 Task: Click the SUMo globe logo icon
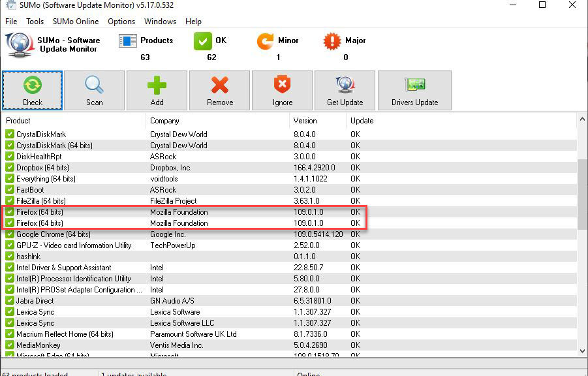[x=20, y=44]
